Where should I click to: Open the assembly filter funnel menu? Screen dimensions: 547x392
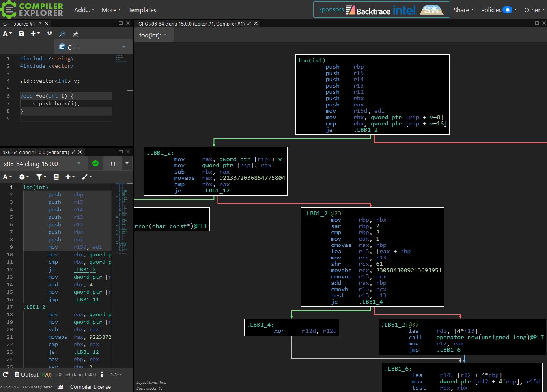tap(41, 177)
